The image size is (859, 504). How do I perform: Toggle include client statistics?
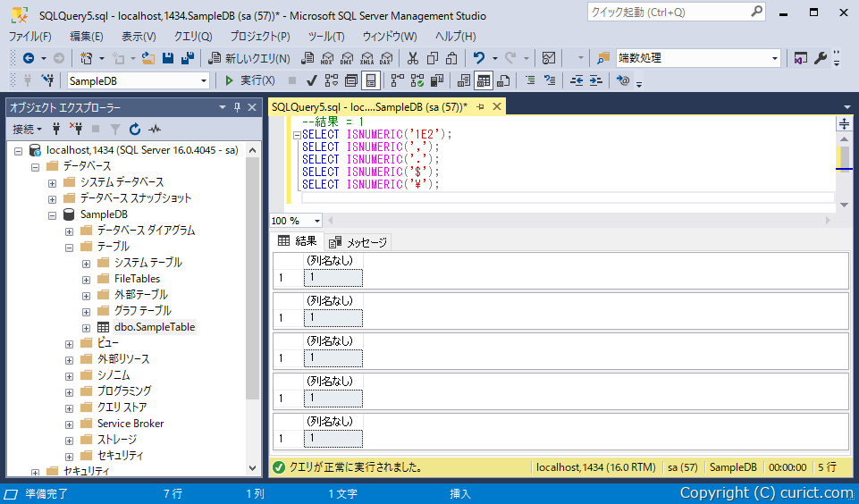point(437,81)
